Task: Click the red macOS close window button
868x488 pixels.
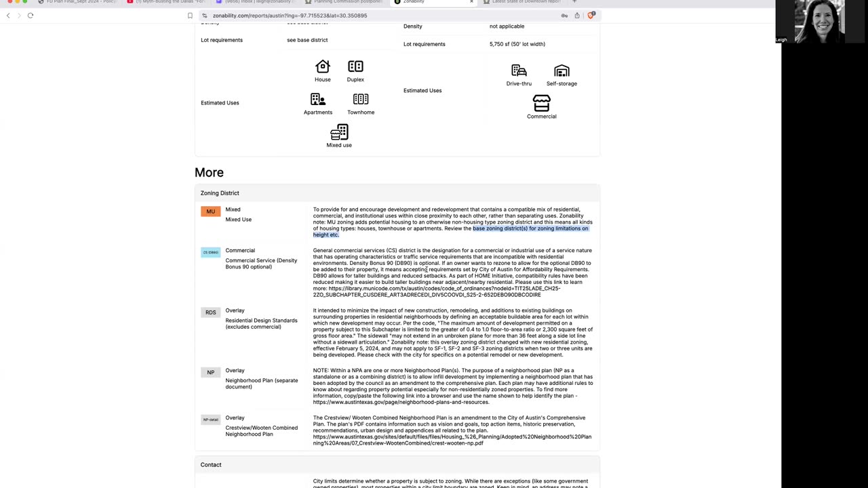Action: [x=9, y=1]
